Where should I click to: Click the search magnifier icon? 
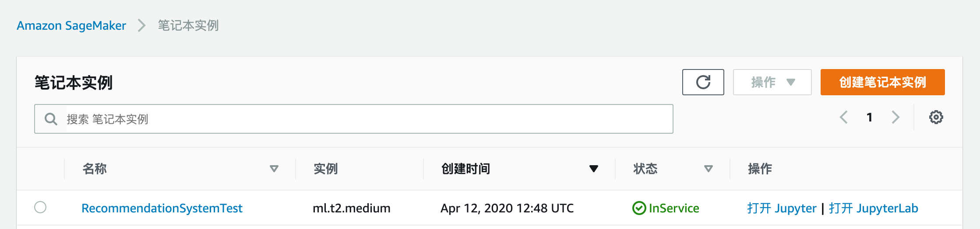(51, 119)
